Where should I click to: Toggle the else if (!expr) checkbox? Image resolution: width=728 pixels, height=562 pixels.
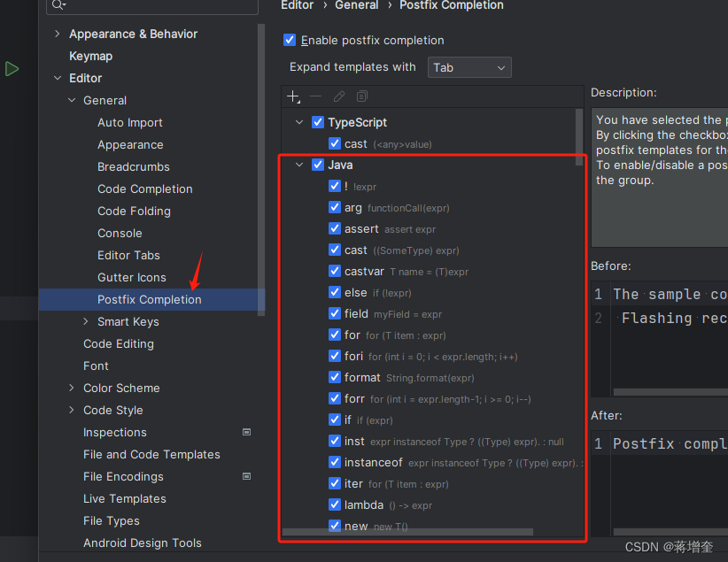[x=334, y=292]
